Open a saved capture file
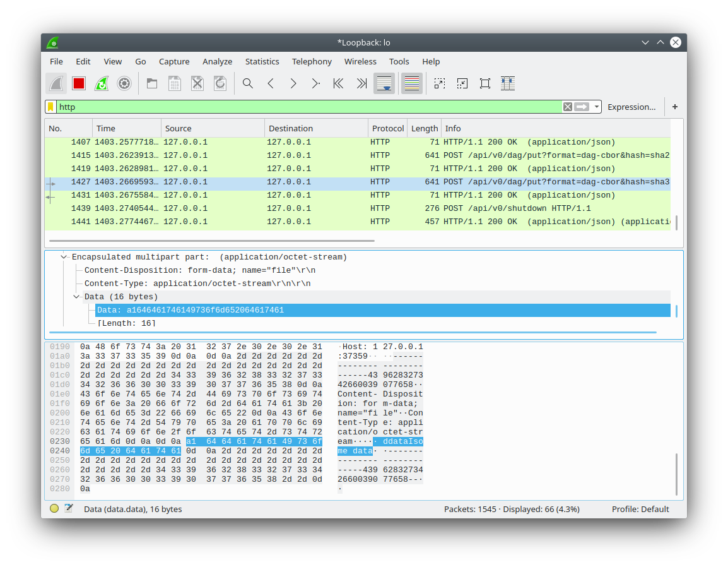This screenshot has width=728, height=567. click(x=151, y=83)
